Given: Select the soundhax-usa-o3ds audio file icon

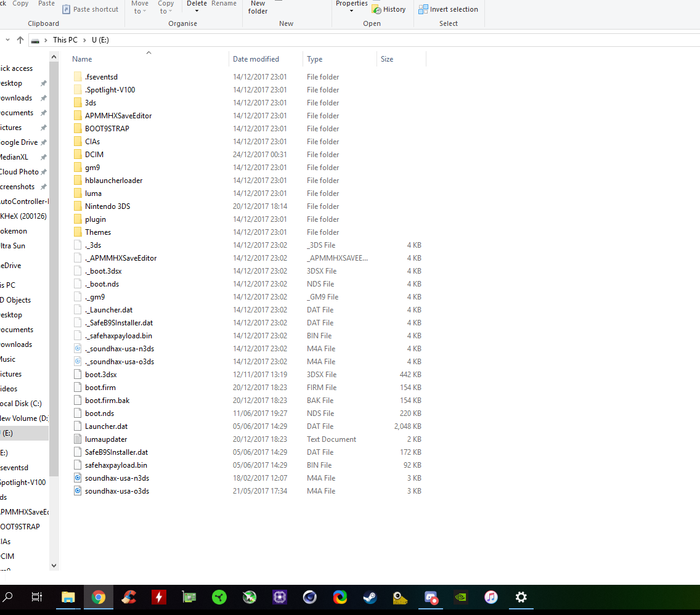Looking at the screenshot, I should pyautogui.click(x=78, y=491).
